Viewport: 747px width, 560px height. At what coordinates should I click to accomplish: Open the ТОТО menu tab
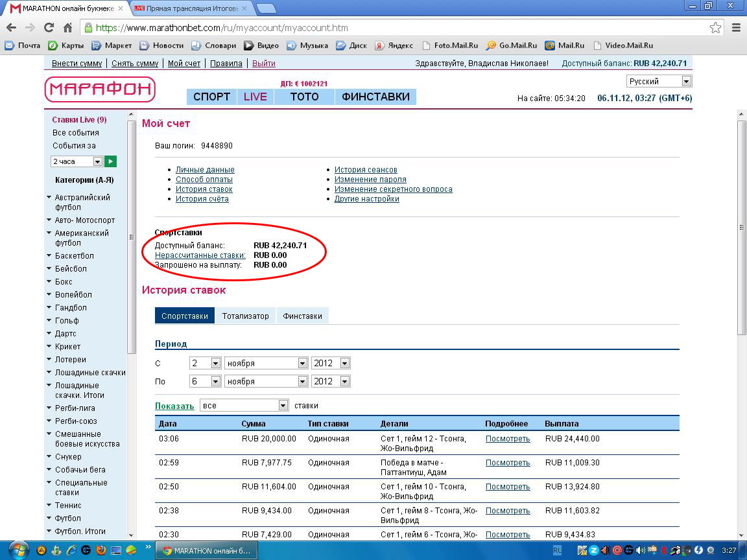coord(304,97)
